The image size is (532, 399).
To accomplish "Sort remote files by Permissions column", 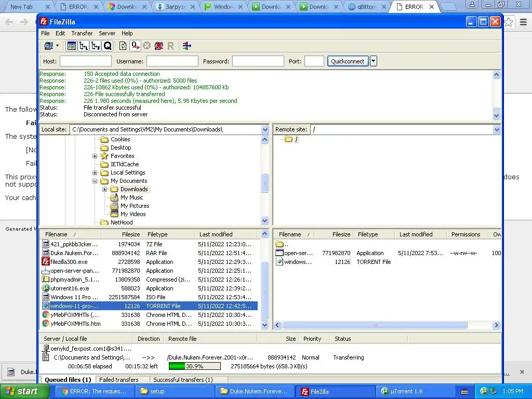I will pyautogui.click(x=465, y=234).
